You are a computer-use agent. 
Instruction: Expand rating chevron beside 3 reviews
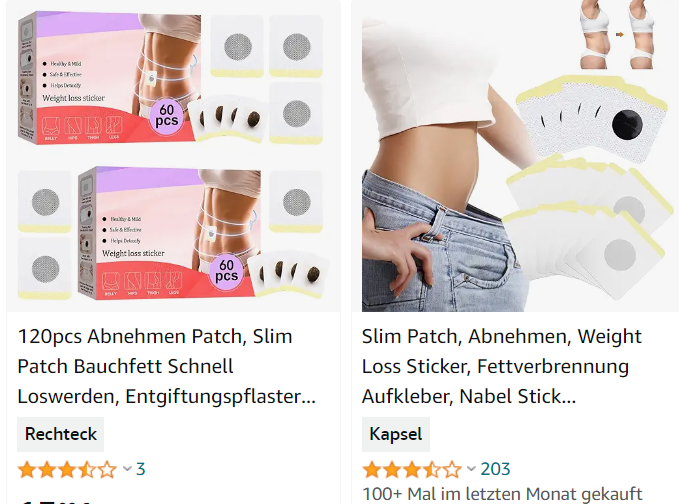coord(127,469)
